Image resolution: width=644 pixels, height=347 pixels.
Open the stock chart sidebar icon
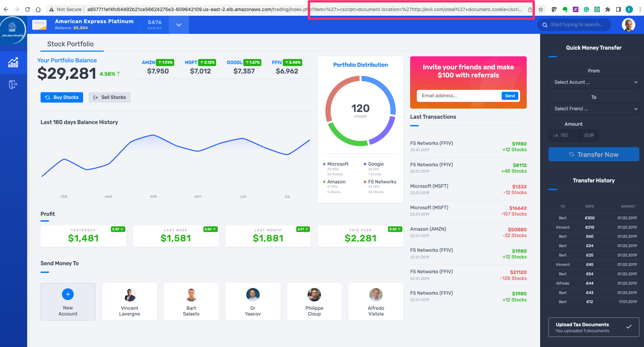13,62
